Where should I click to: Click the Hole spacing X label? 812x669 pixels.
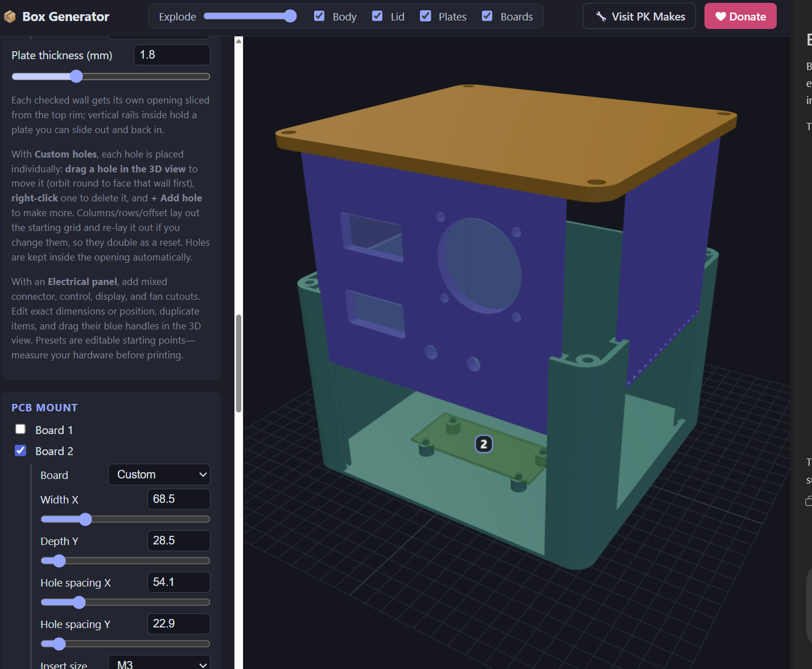[76, 583]
